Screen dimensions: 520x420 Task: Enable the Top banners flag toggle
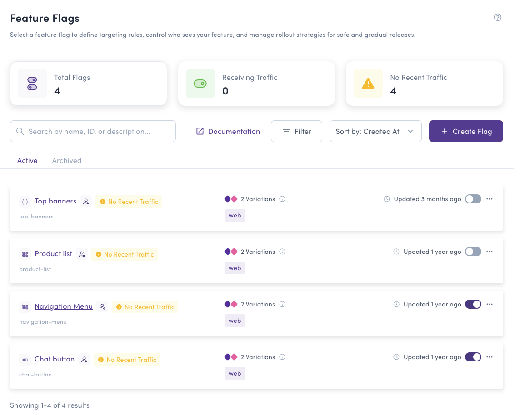click(473, 199)
